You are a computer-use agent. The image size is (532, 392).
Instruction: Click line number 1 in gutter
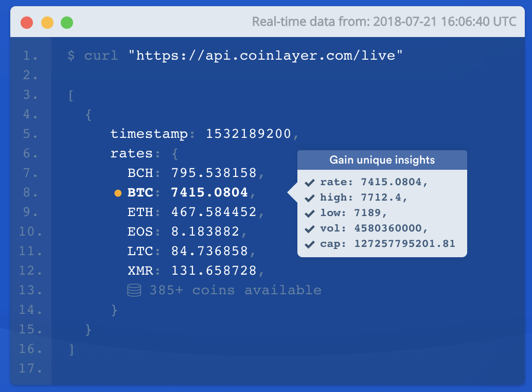(30, 56)
